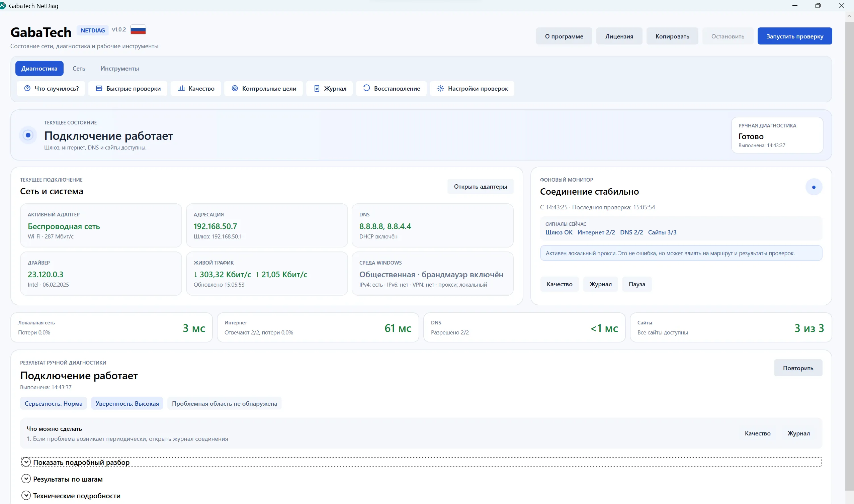The width and height of the screenshot is (854, 504).
Task: Click the "Активен локальный прокси" notice
Action: point(681,253)
